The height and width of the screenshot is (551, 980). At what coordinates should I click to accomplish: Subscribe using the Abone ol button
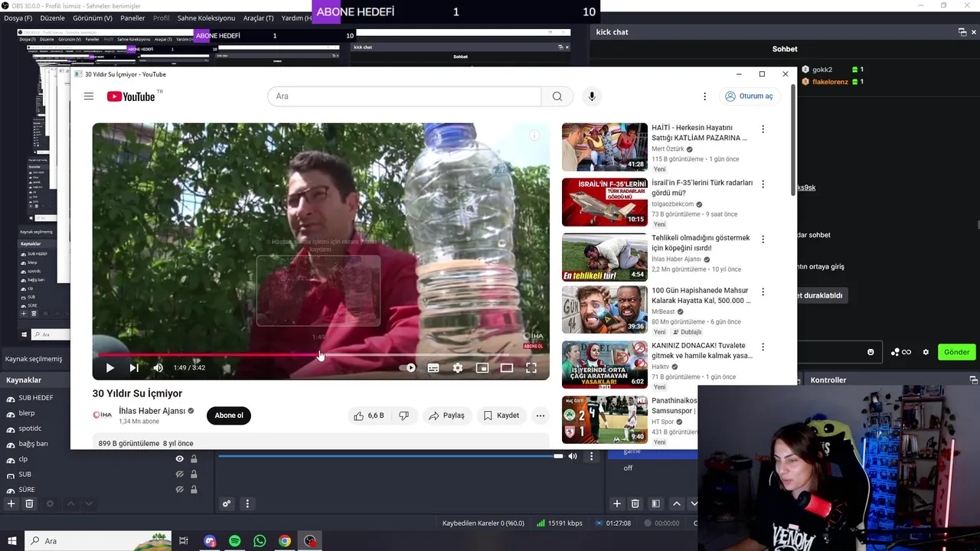(228, 416)
